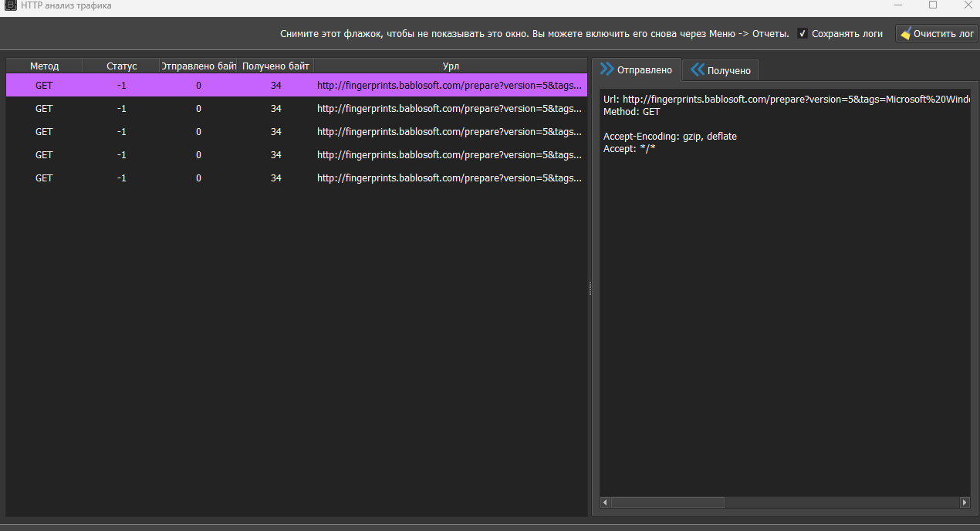This screenshot has width=980, height=531.
Task: Uncheck the Сохранять логи checkbox
Action: point(803,34)
